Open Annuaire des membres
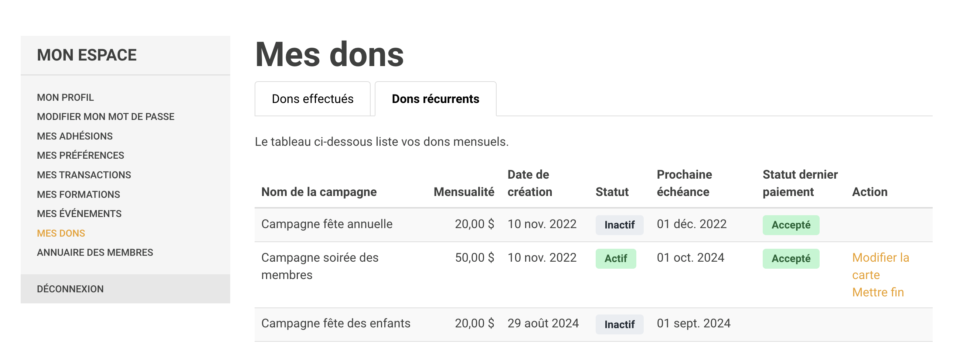980x344 pixels. (95, 252)
